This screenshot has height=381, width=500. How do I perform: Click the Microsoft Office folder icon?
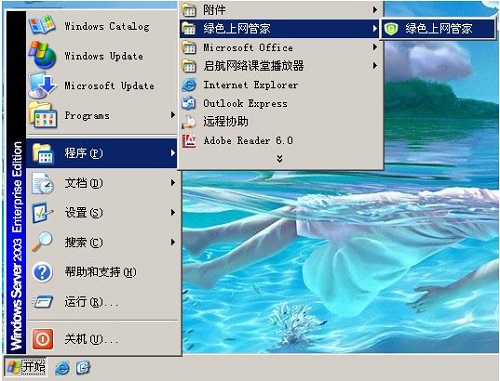tap(189, 47)
